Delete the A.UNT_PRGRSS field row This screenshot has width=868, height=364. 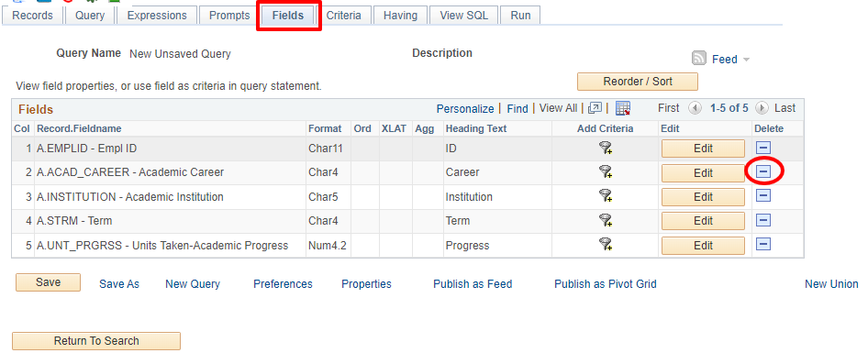(763, 245)
